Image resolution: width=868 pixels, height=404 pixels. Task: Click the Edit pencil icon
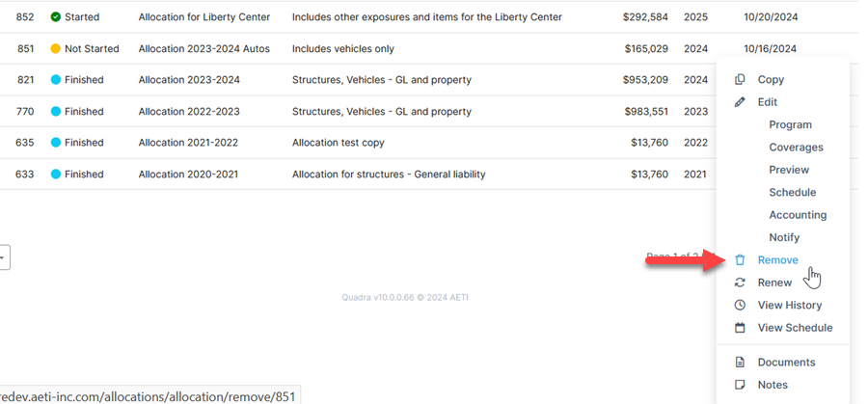(740, 102)
